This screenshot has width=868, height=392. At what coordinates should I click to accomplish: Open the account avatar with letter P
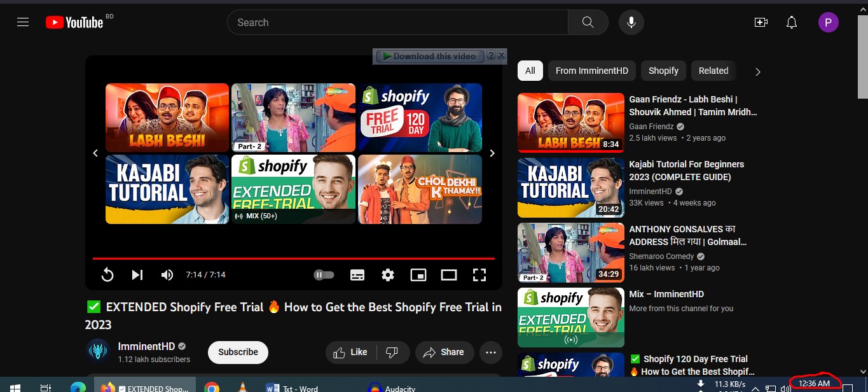(x=828, y=23)
